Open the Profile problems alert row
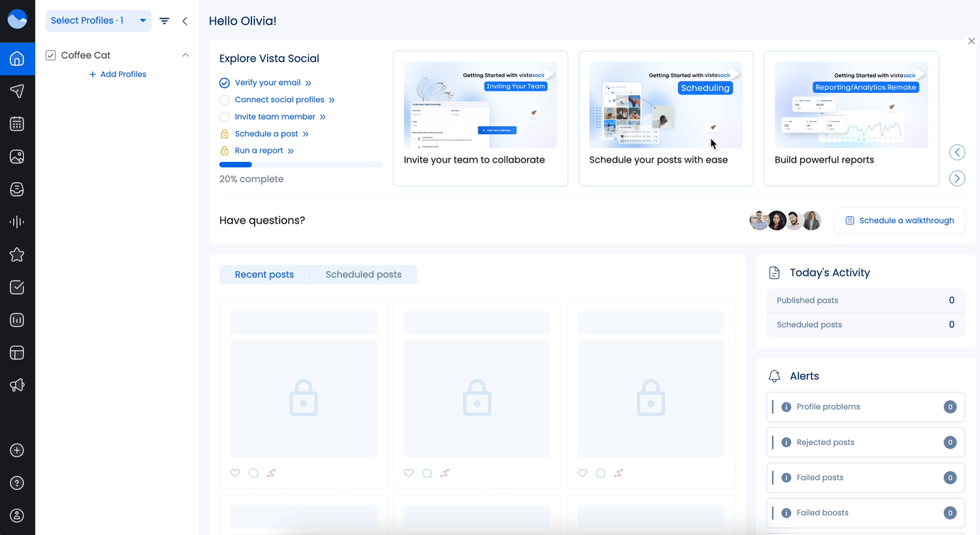The image size is (980, 535). 866,407
